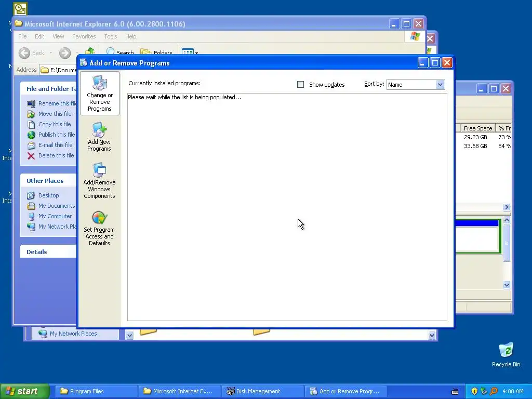
Task: Open the Recycle Bin desktop icon
Action: tap(506, 354)
